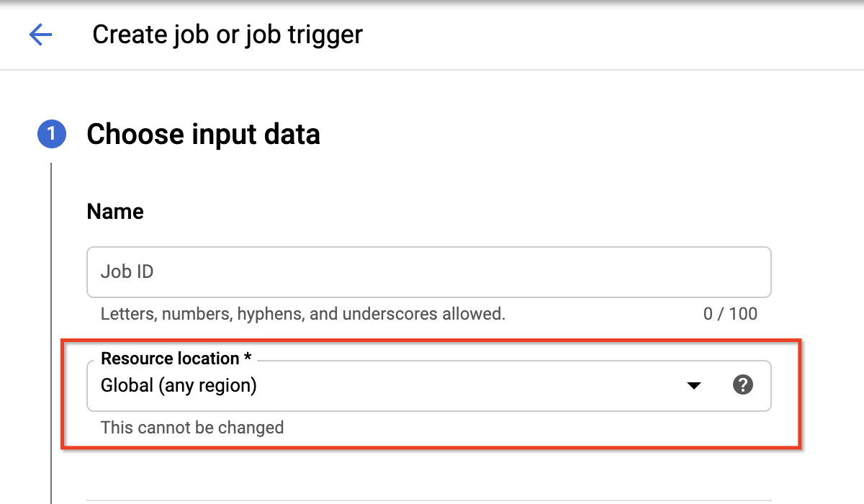The width and height of the screenshot is (864, 504).
Task: Click the asterisk on Resource location label
Action: coord(247,358)
